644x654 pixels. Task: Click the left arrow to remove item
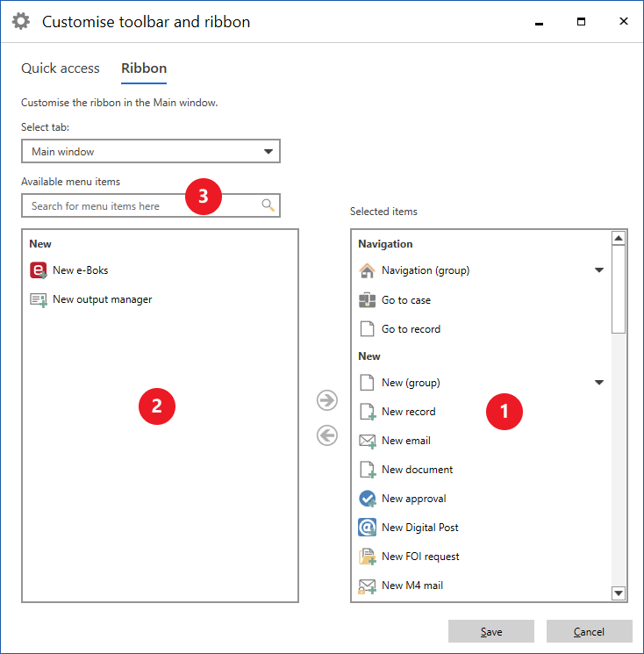click(x=327, y=435)
